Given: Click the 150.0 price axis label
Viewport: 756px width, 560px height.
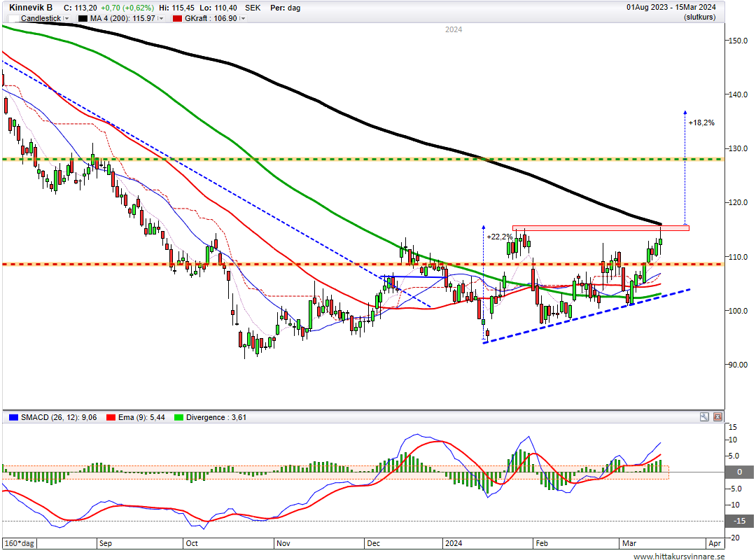Looking at the screenshot, I should click(738, 41).
